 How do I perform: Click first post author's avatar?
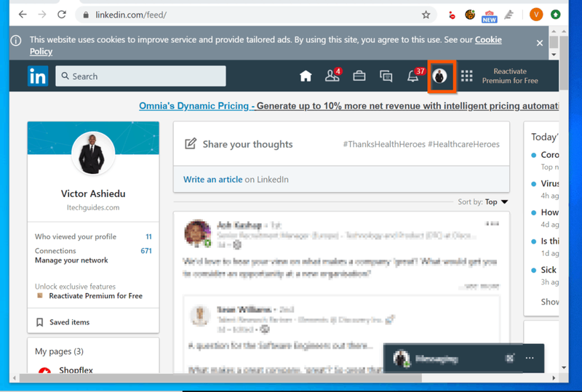[x=197, y=233]
